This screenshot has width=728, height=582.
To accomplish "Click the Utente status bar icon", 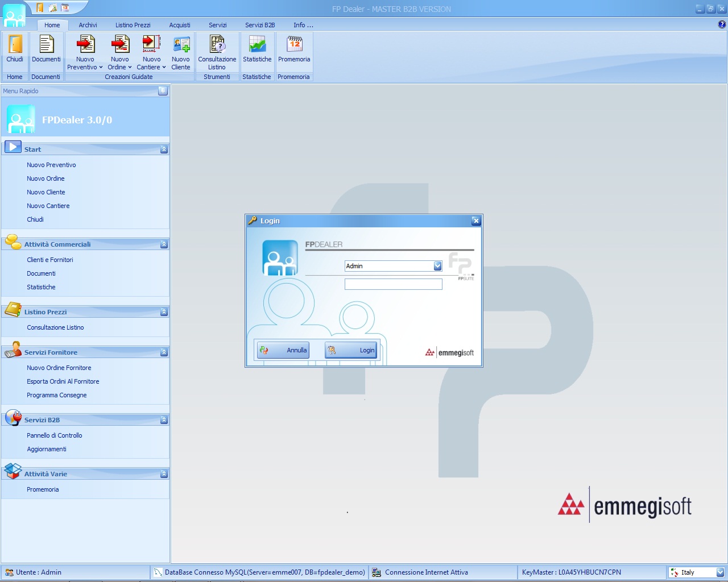I will click(x=9, y=572).
